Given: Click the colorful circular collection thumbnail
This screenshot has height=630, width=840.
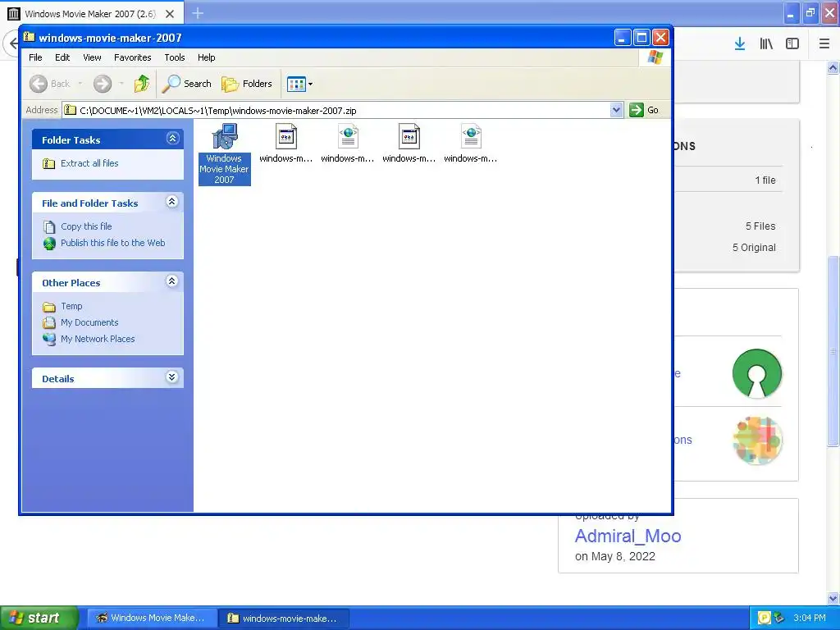Looking at the screenshot, I should pyautogui.click(x=757, y=441).
